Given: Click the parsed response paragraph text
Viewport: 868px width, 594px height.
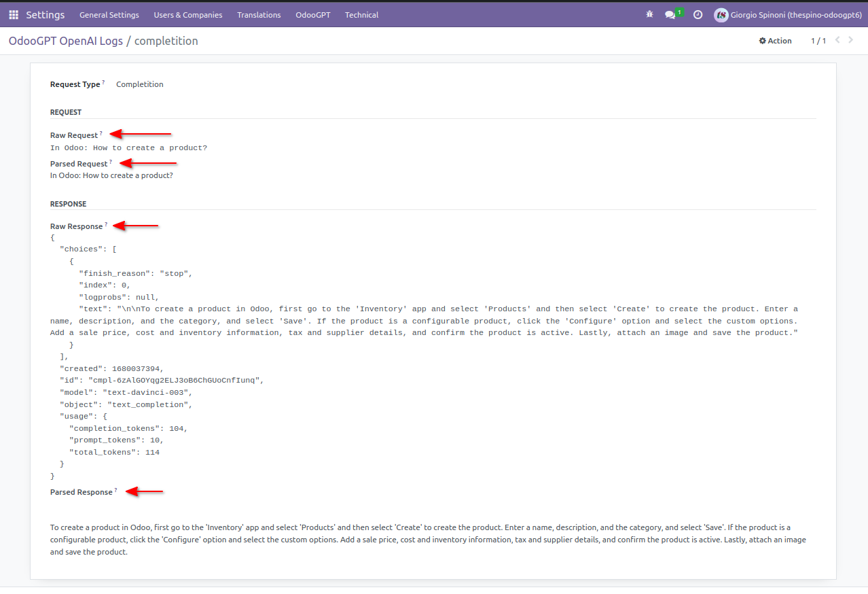Looking at the screenshot, I should [428, 540].
